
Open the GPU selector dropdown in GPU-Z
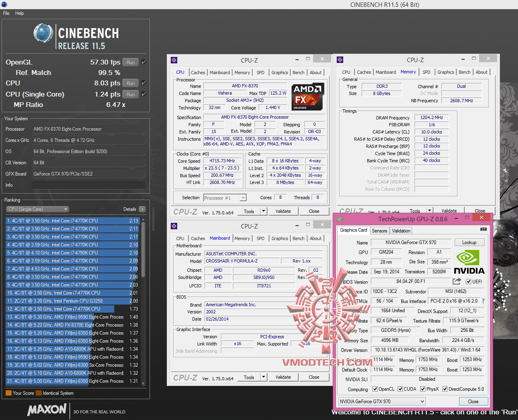click(x=382, y=401)
